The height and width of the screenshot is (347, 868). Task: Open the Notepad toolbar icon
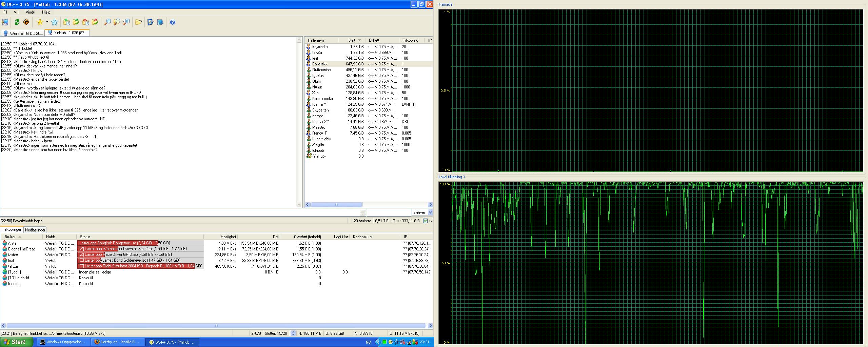coord(160,22)
